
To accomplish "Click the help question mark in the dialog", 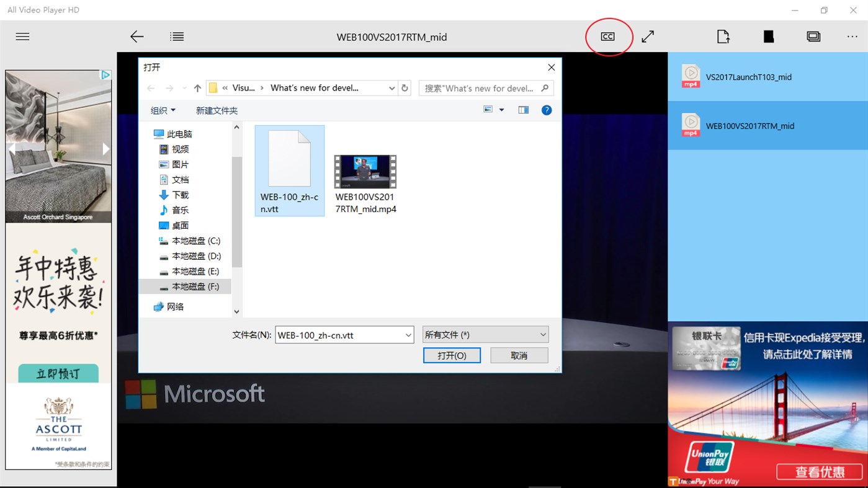I will point(547,110).
